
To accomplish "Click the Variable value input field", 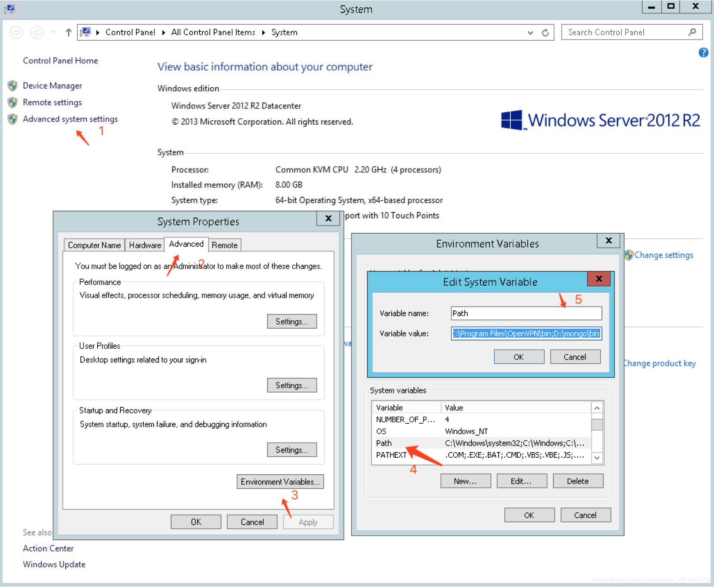I will tap(526, 334).
